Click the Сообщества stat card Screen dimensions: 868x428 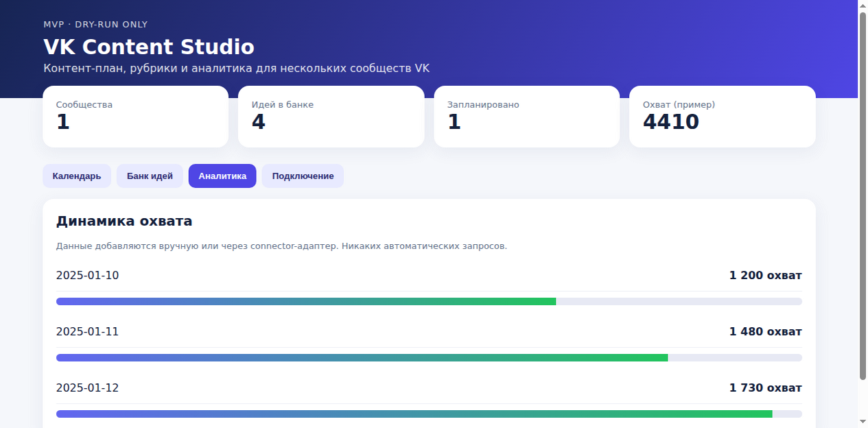coord(135,117)
